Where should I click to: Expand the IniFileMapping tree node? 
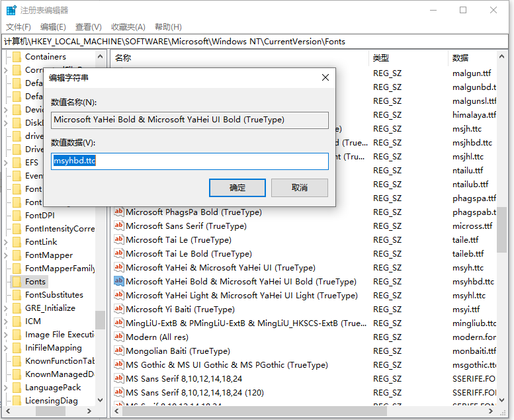pos(6,348)
